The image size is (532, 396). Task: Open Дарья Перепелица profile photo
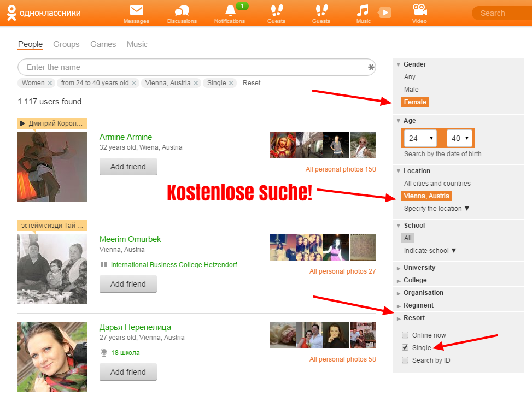point(52,357)
